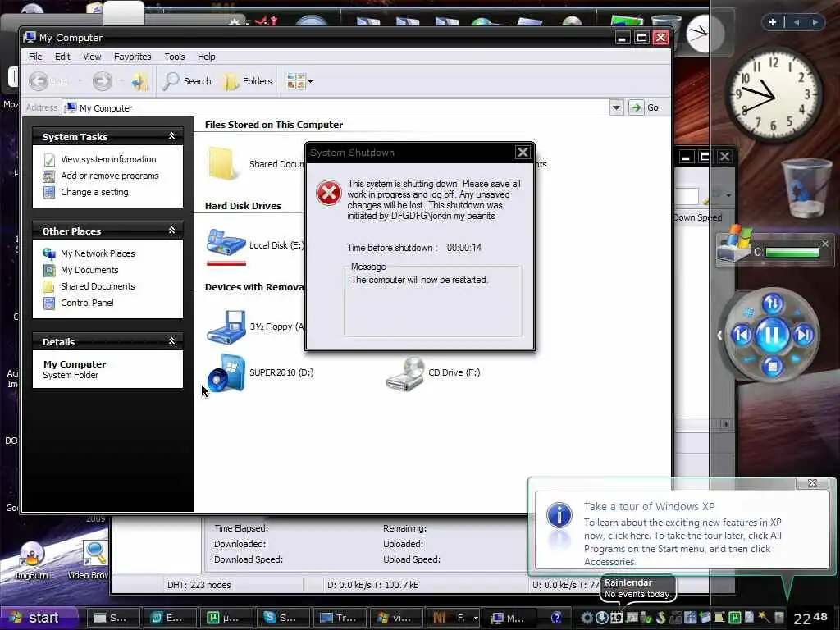Skip to previous track on media widget
Image resolution: width=840 pixels, height=630 pixels.
coord(742,336)
